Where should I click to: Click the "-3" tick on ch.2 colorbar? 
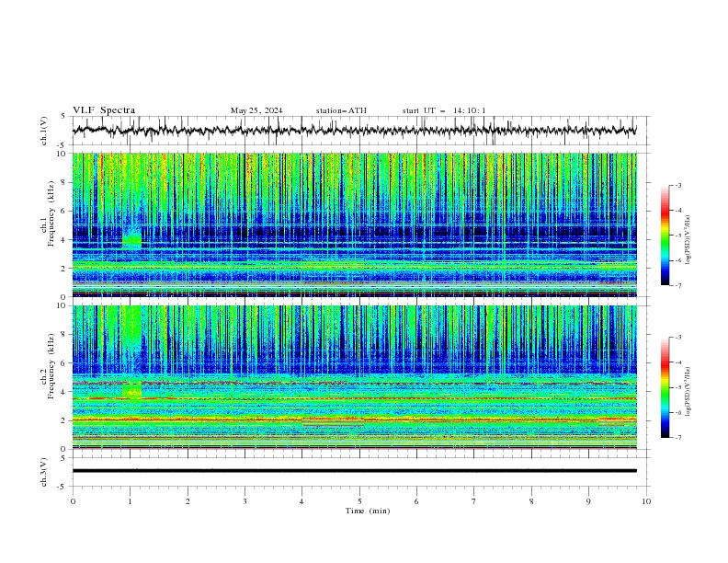(x=678, y=338)
